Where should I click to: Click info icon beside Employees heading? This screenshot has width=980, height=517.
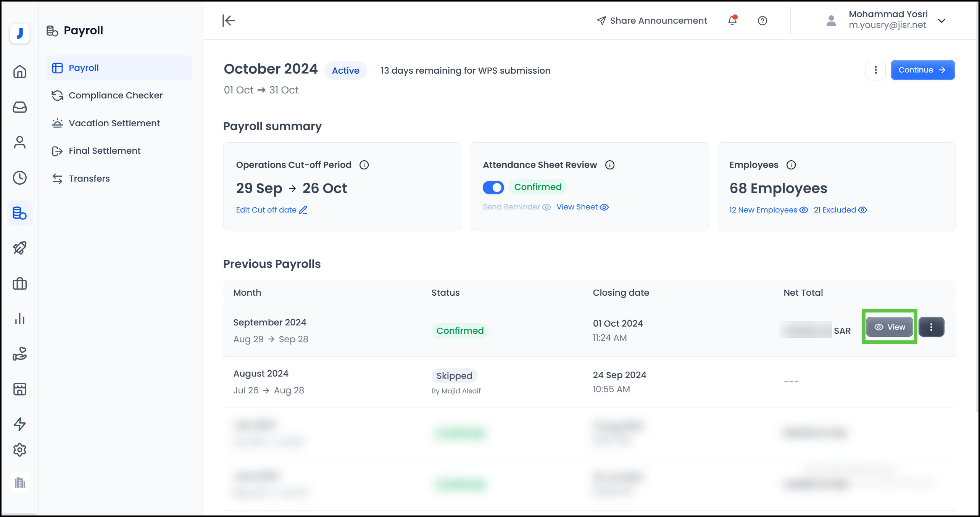tap(791, 165)
